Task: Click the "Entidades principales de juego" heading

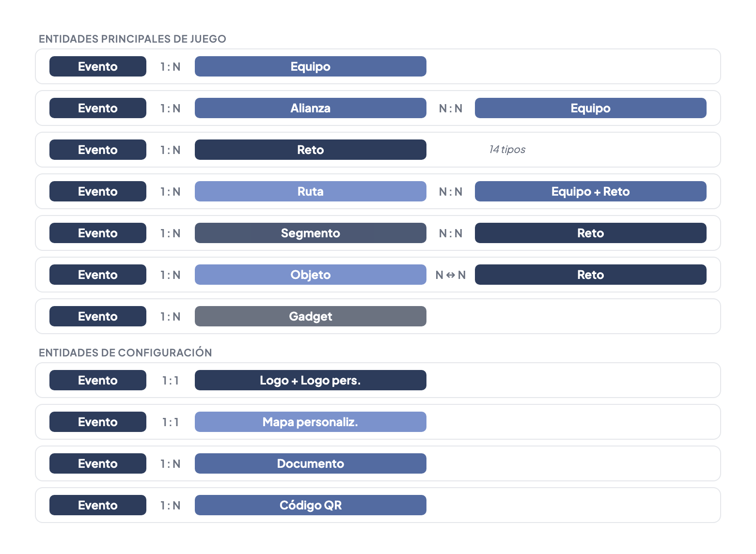Action: click(132, 39)
